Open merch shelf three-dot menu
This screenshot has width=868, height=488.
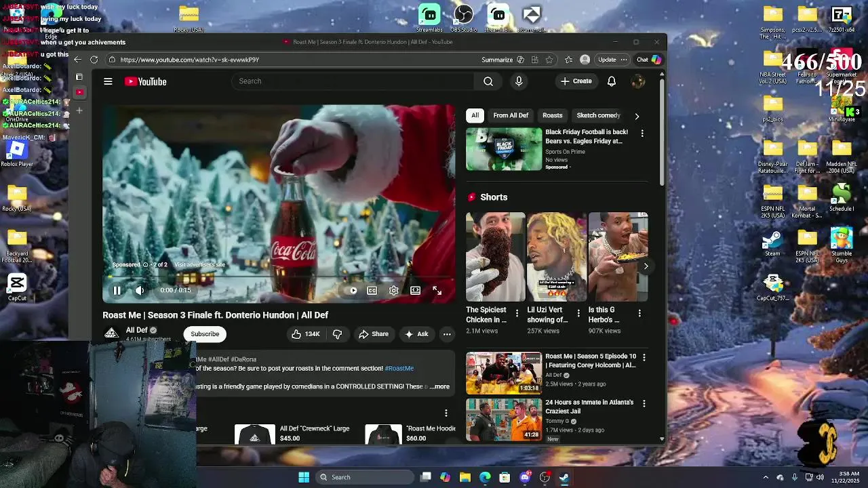click(446, 413)
